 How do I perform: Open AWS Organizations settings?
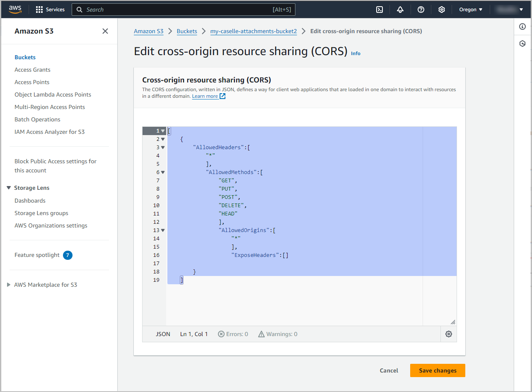[51, 225]
